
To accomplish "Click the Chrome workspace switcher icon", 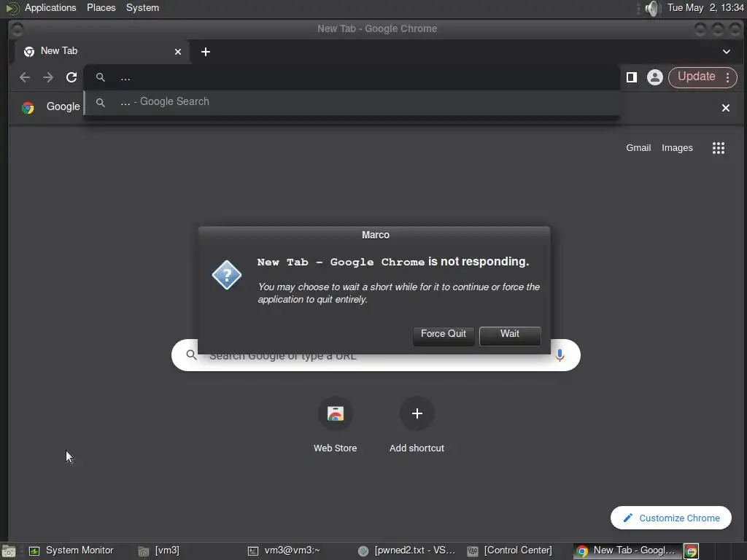I will pyautogui.click(x=692, y=551).
